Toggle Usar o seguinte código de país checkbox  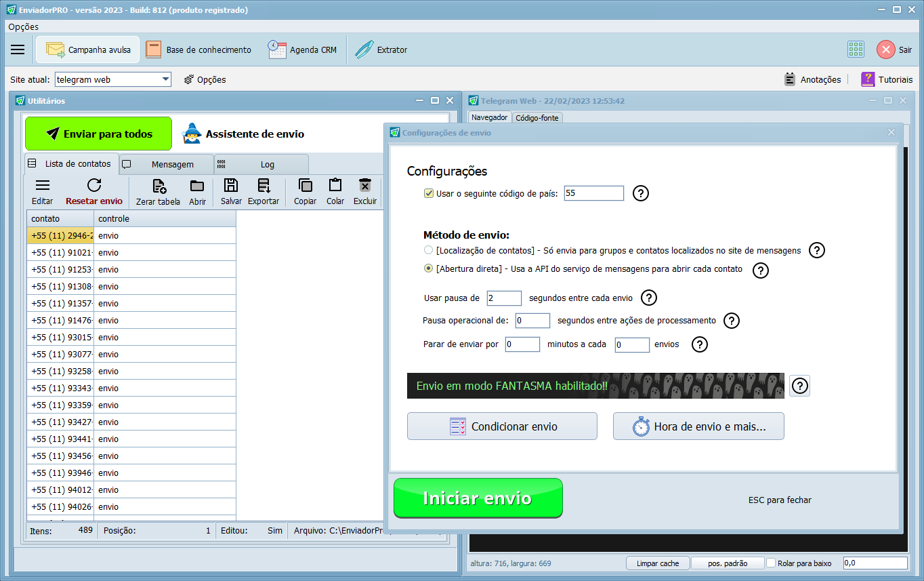pyautogui.click(x=428, y=193)
